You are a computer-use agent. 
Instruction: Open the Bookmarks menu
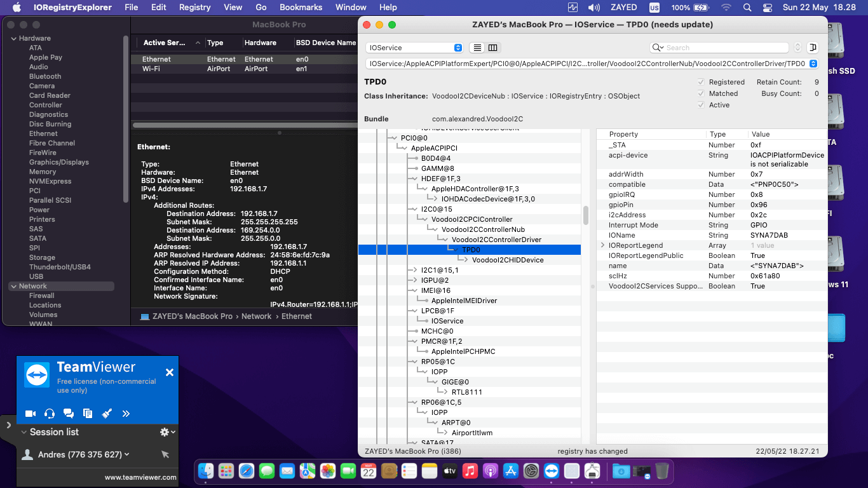tap(301, 8)
